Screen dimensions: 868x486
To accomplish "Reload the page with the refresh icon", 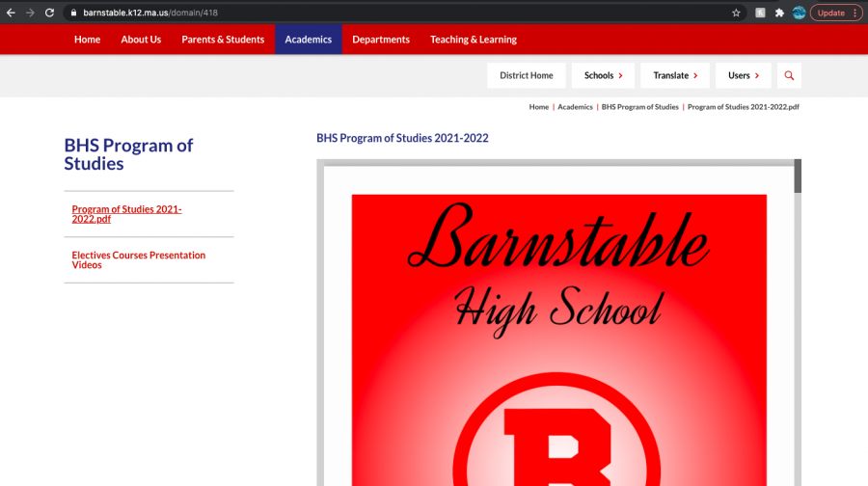I will click(x=49, y=13).
